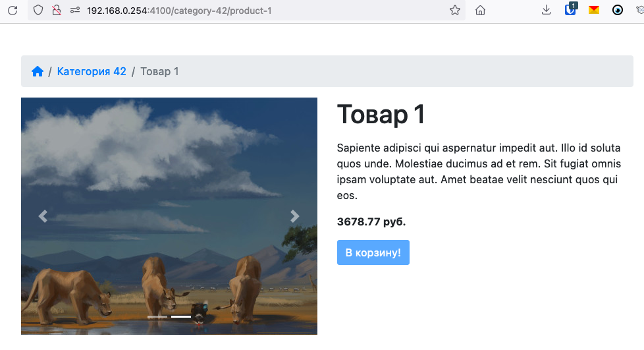Screen dimensions: 644x350
Task: Click the price 3678.77 руб.
Action: pos(371,221)
